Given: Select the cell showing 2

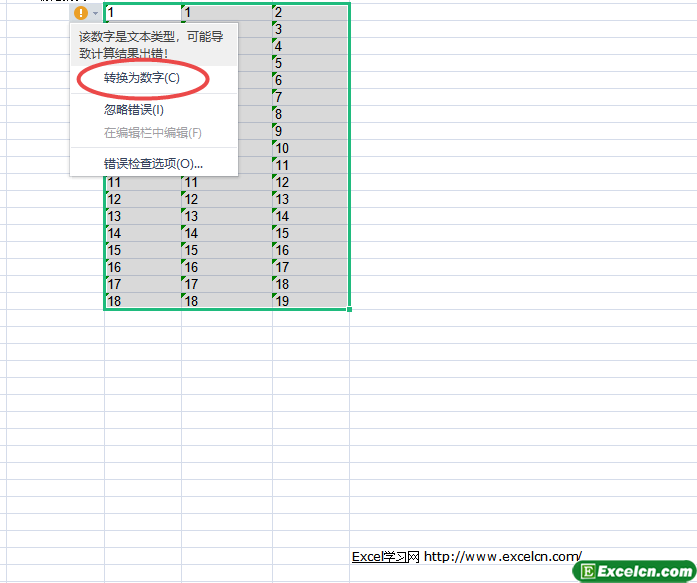Looking at the screenshot, I should (x=310, y=12).
